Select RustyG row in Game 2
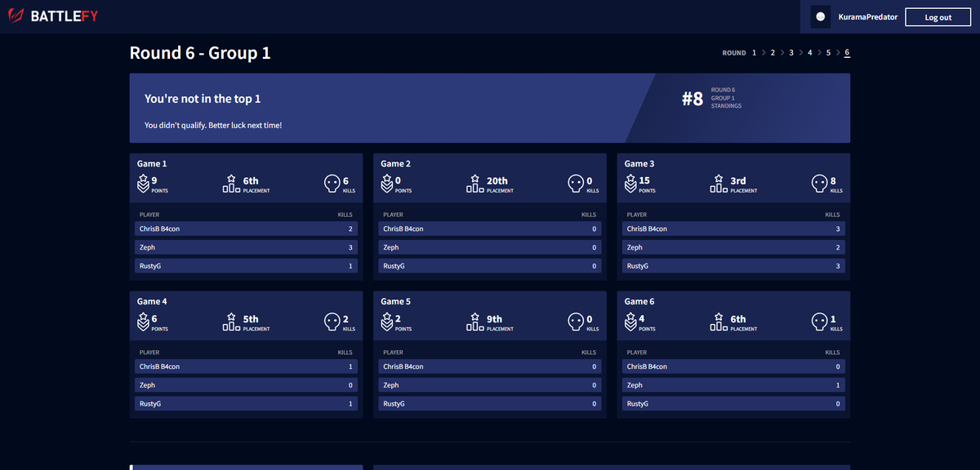The height and width of the screenshot is (470, 980). 489,266
